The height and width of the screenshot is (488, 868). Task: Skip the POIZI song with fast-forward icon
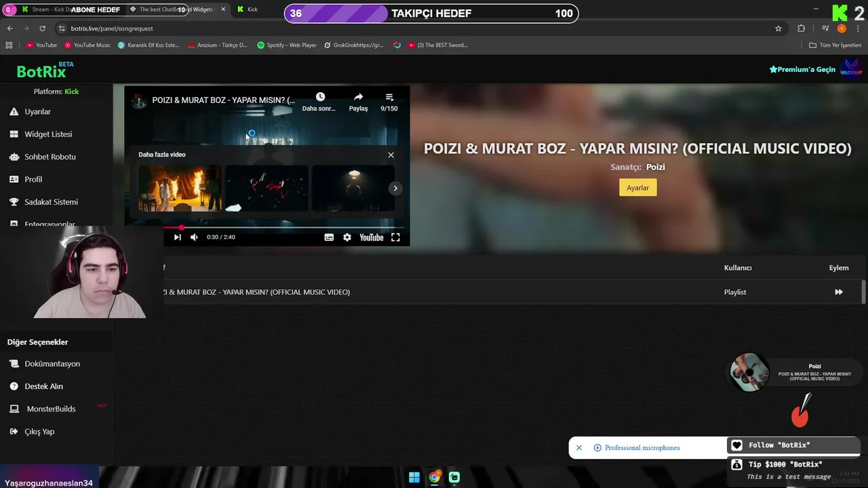click(839, 292)
